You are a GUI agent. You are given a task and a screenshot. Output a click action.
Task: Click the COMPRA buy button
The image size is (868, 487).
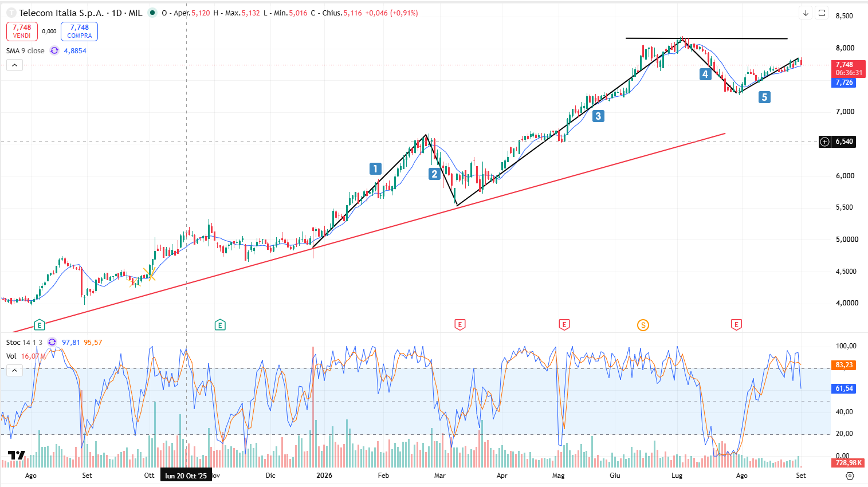point(79,32)
